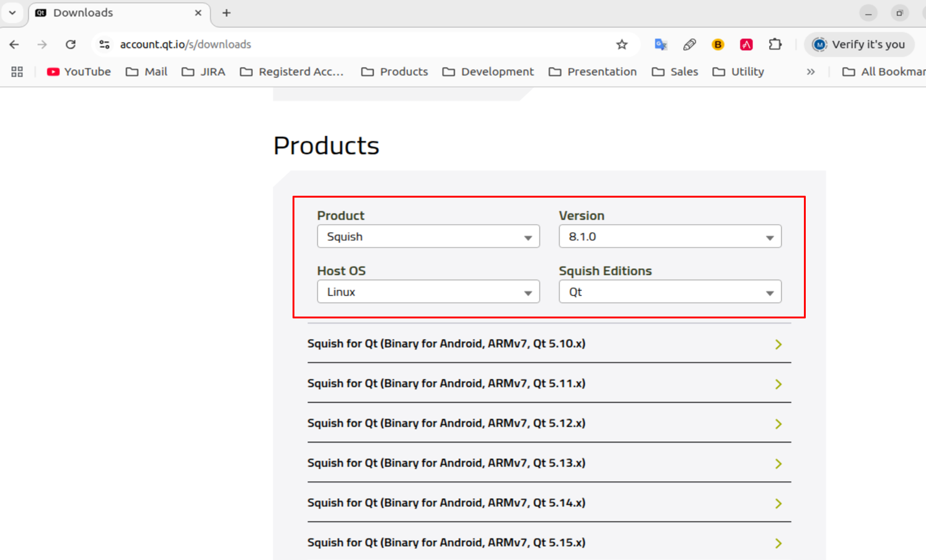Screen dimensions: 926x560
Task: Open the Product dropdown showing Squish
Action: pos(428,237)
